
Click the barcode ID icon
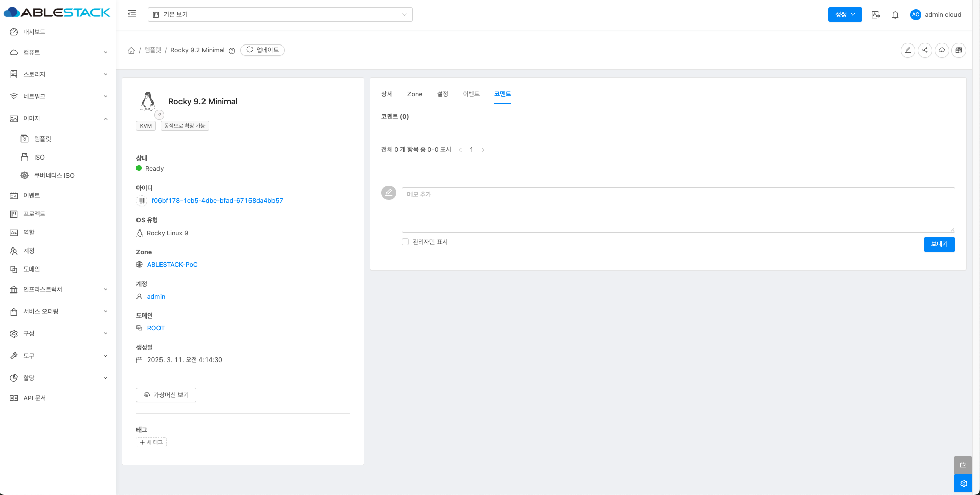[x=142, y=201]
